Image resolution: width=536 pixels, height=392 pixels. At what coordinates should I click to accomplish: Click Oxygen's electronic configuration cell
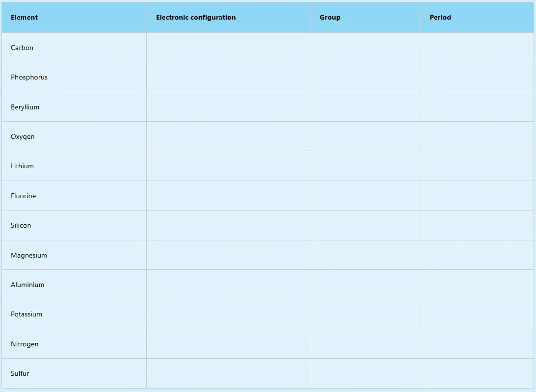click(x=229, y=136)
